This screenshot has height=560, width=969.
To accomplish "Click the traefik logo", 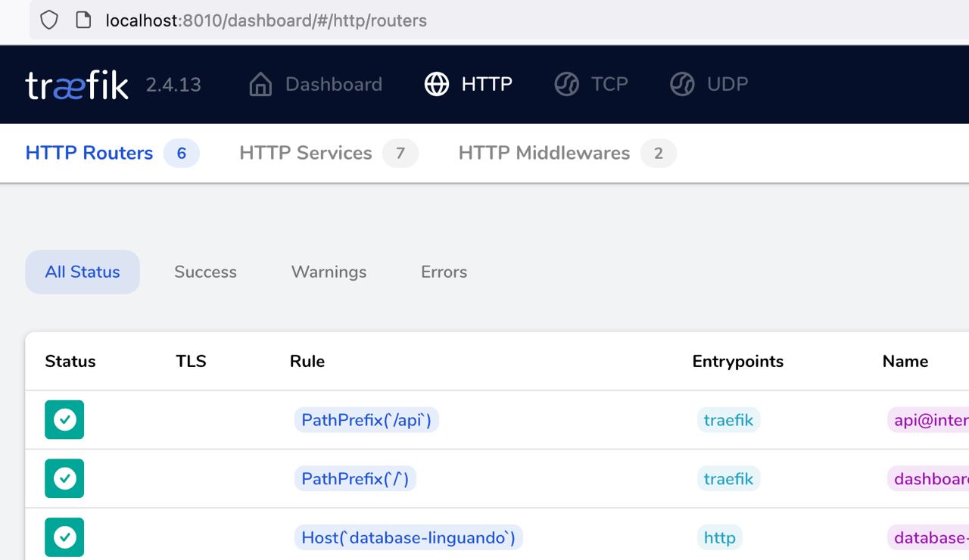I will [x=76, y=85].
